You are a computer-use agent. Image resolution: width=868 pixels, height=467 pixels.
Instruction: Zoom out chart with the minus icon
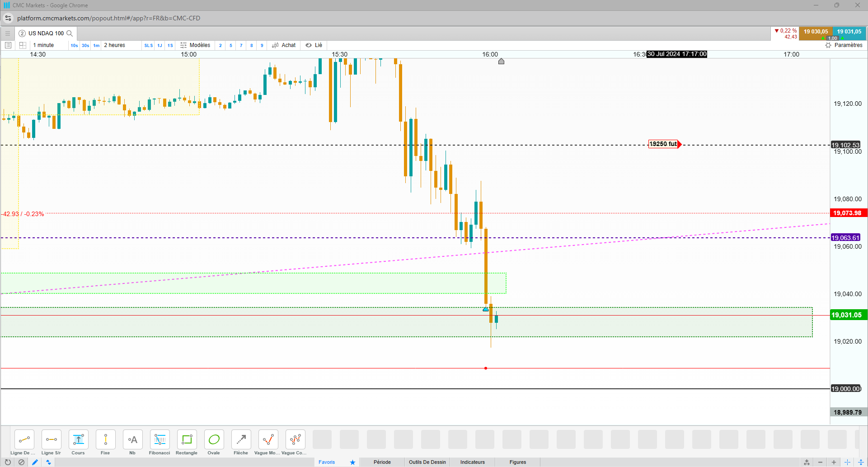coord(820,462)
